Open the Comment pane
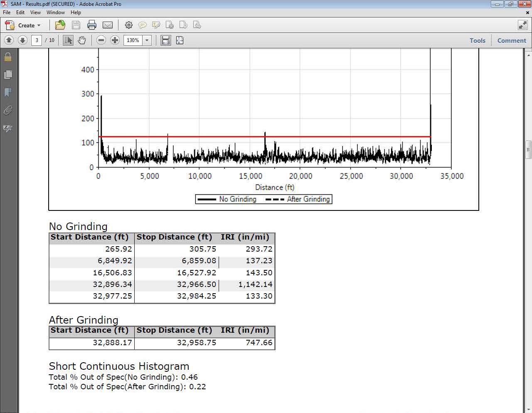 512,40
